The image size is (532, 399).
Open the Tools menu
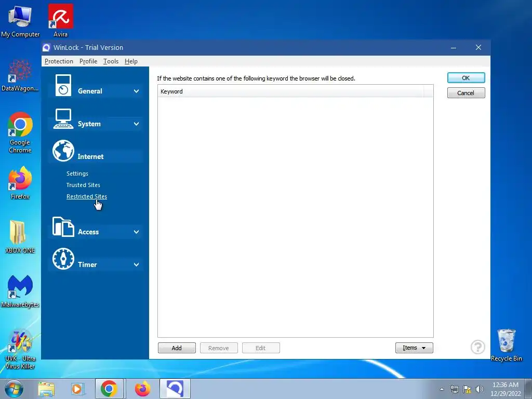click(111, 61)
